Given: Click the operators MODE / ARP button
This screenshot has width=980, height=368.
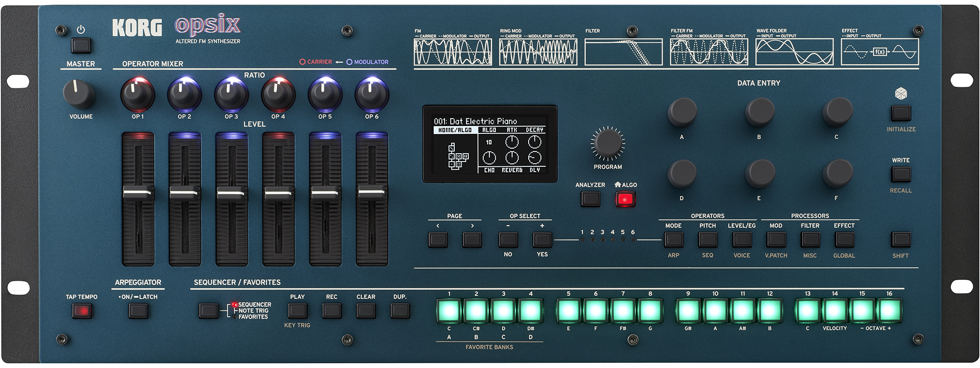Looking at the screenshot, I should click(673, 239).
